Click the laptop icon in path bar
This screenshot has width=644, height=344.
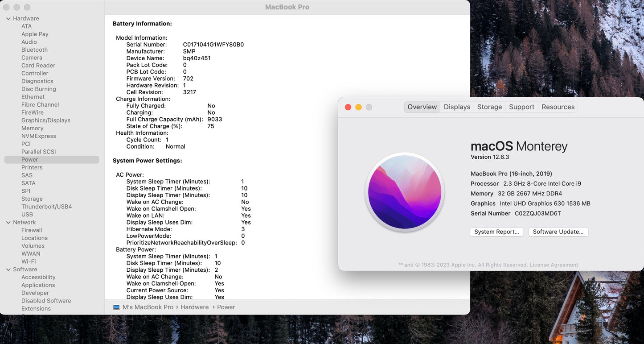tap(116, 307)
